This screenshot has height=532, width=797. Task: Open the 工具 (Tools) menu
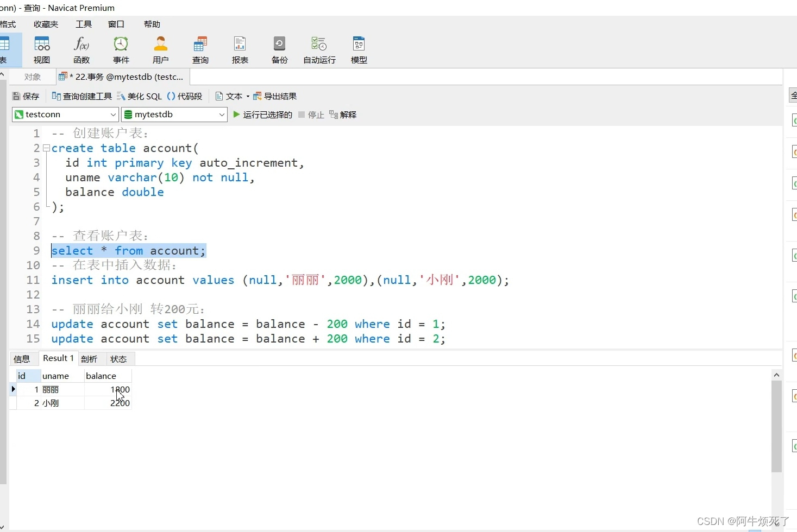(84, 24)
